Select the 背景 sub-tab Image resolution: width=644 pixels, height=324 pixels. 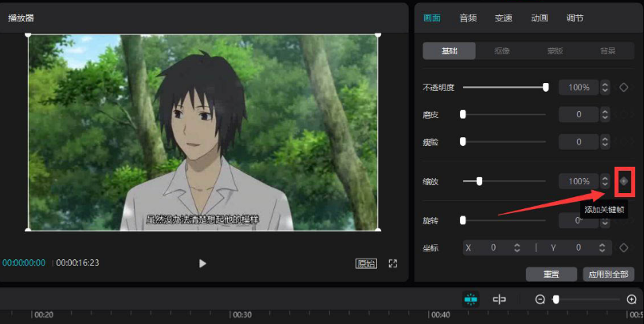pyautogui.click(x=607, y=51)
